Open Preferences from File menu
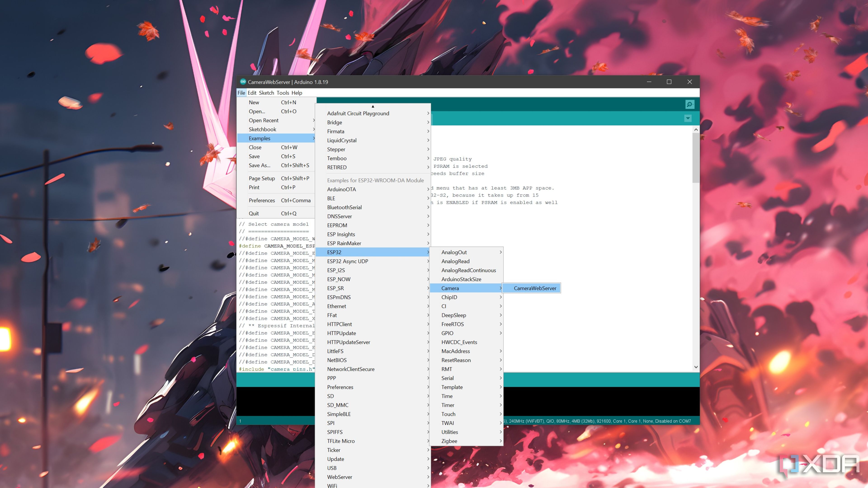 (276, 200)
